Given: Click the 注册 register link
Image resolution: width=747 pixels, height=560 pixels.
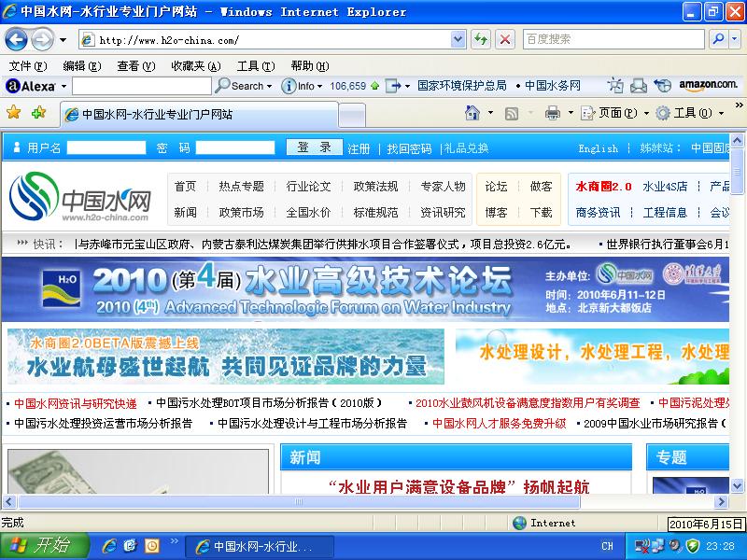Looking at the screenshot, I should (359, 148).
